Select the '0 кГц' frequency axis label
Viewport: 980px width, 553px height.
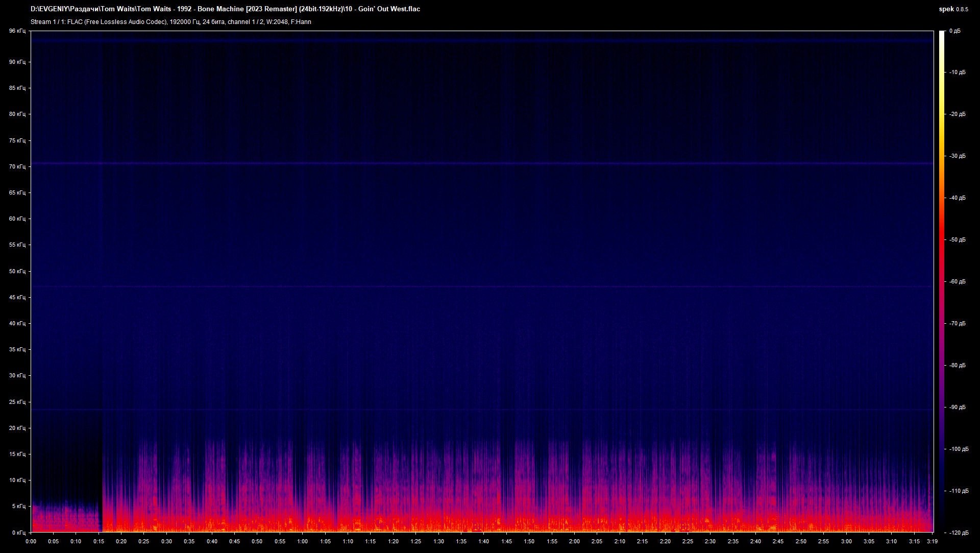tap(18, 533)
